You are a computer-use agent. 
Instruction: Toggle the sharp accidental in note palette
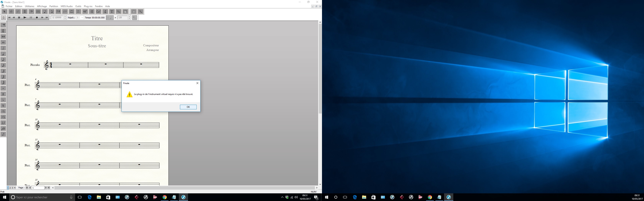3,94
